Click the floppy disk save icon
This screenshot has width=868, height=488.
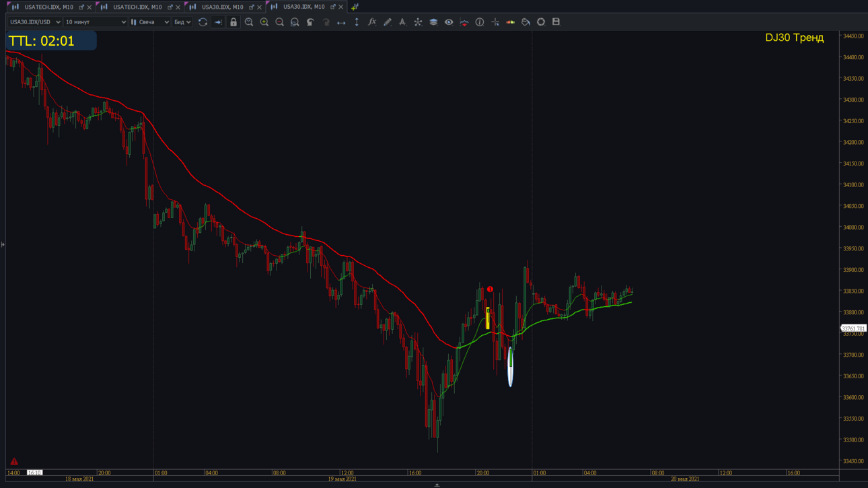[556, 22]
